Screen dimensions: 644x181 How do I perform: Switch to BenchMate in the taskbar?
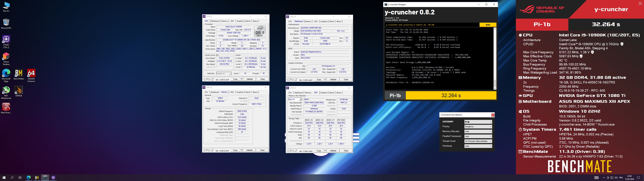coord(37,177)
